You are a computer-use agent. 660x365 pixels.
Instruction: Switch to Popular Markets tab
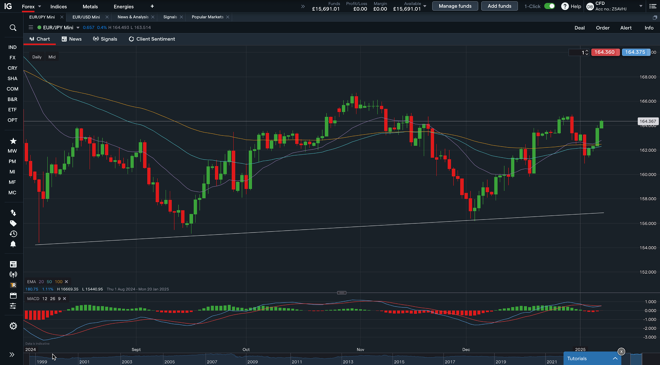(x=207, y=17)
